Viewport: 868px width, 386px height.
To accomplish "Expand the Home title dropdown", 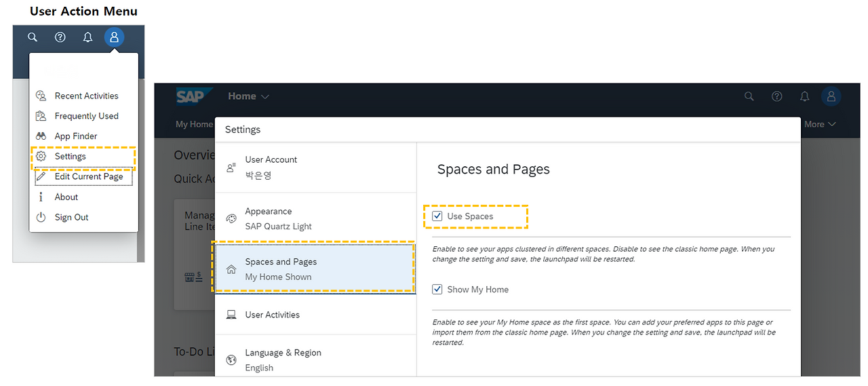I will point(248,96).
